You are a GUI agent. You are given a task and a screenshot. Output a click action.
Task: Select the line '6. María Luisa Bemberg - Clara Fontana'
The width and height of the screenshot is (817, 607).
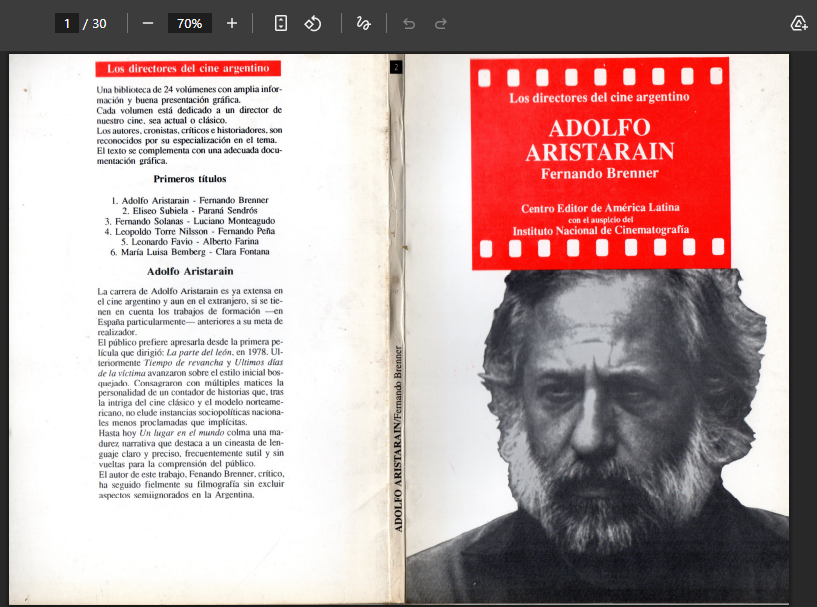190,252
